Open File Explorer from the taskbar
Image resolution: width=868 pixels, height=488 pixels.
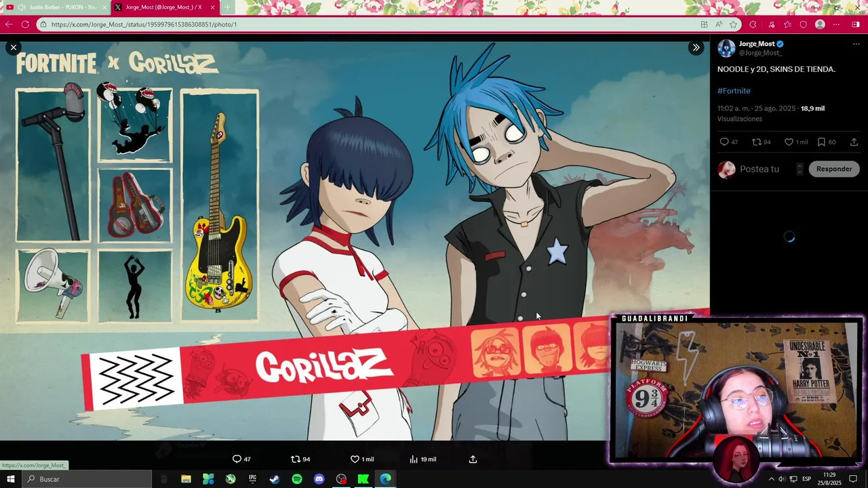tap(186, 479)
